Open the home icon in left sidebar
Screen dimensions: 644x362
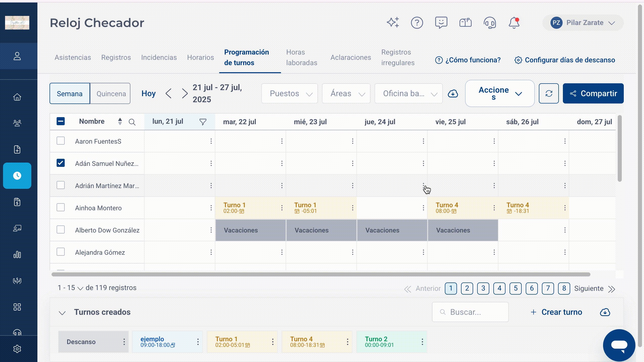point(17,97)
